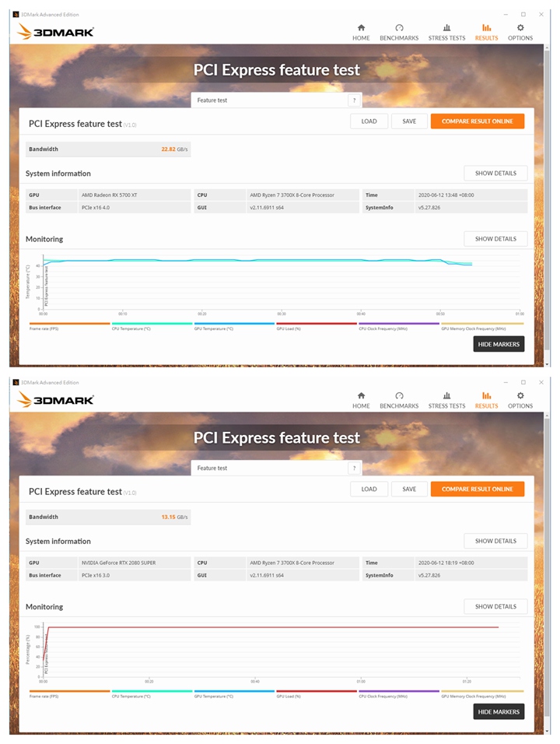Open HOME in the bottom 3DMark window
This screenshot has width=560, height=744.
(361, 401)
